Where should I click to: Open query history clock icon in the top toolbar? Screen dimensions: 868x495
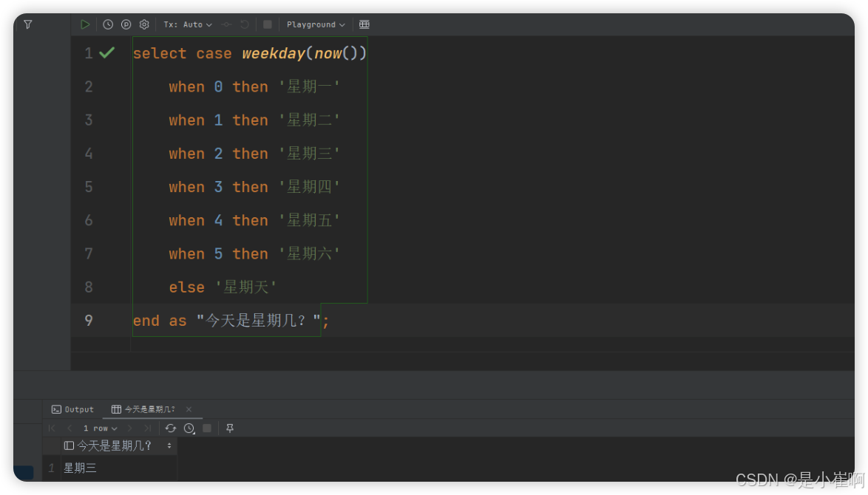tap(108, 24)
